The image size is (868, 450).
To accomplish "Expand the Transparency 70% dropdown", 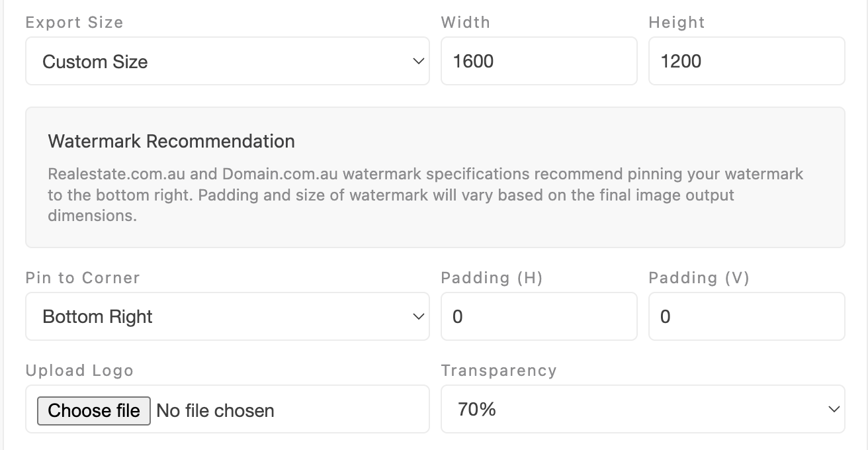I will 642,410.
